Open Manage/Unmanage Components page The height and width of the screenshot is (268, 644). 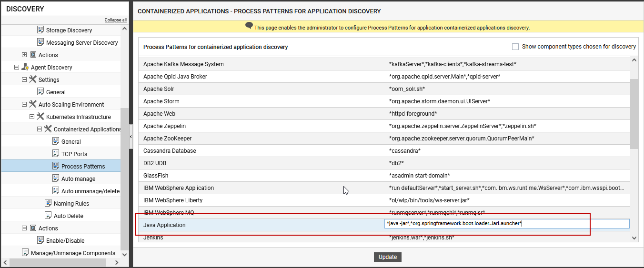coord(73,253)
